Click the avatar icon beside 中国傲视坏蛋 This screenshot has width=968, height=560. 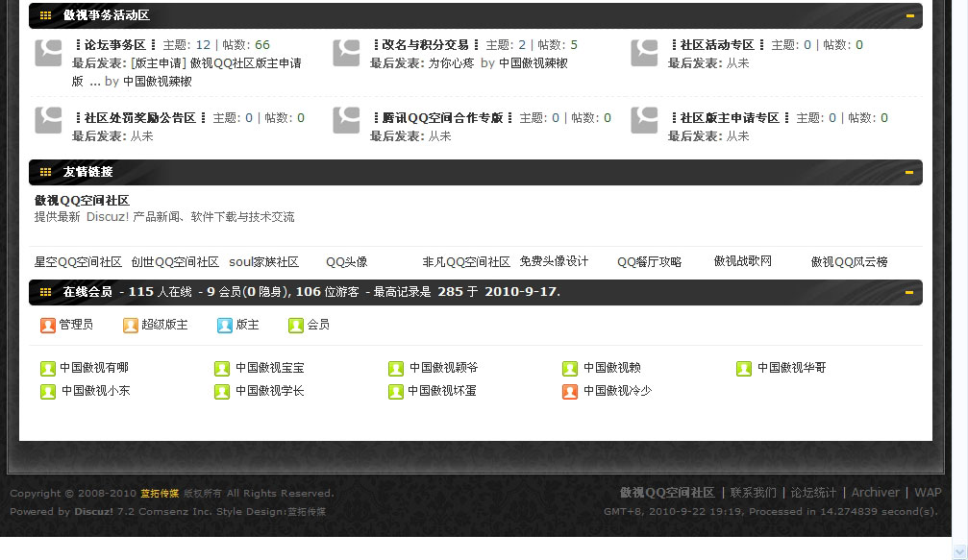(x=396, y=392)
